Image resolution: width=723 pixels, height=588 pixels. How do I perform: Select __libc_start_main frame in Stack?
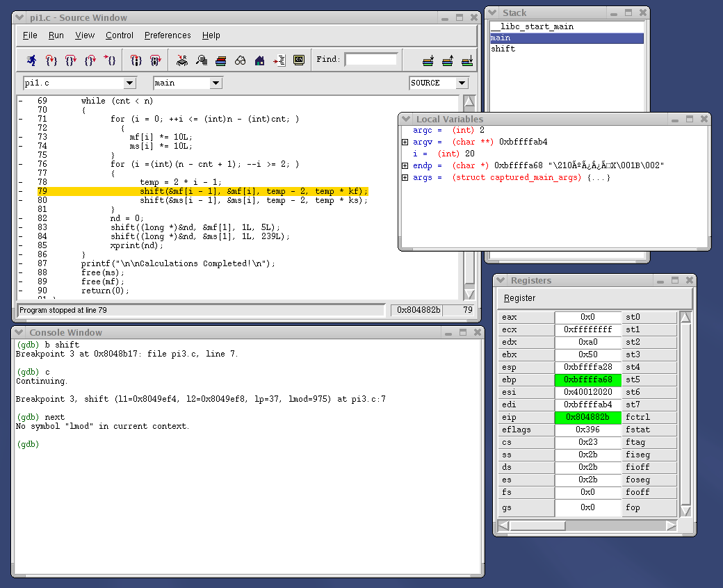click(567, 26)
